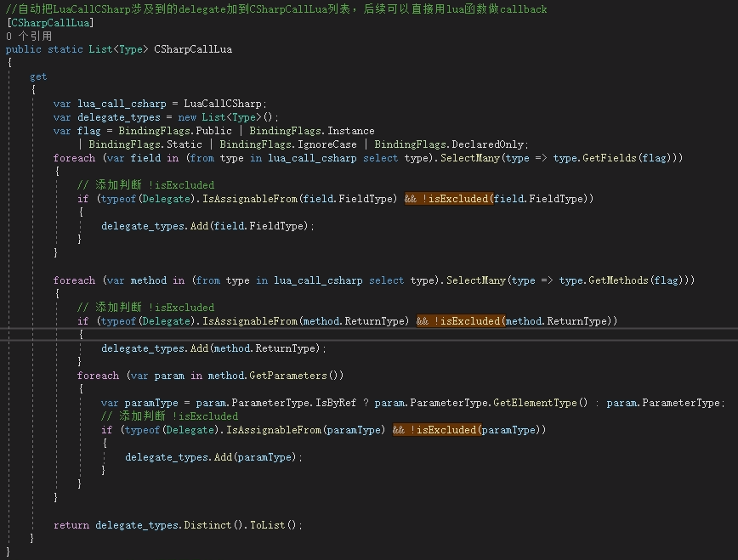Click the "GetFields" method call
Image resolution: width=738 pixels, height=560 pixels.
pyautogui.click(x=609, y=158)
